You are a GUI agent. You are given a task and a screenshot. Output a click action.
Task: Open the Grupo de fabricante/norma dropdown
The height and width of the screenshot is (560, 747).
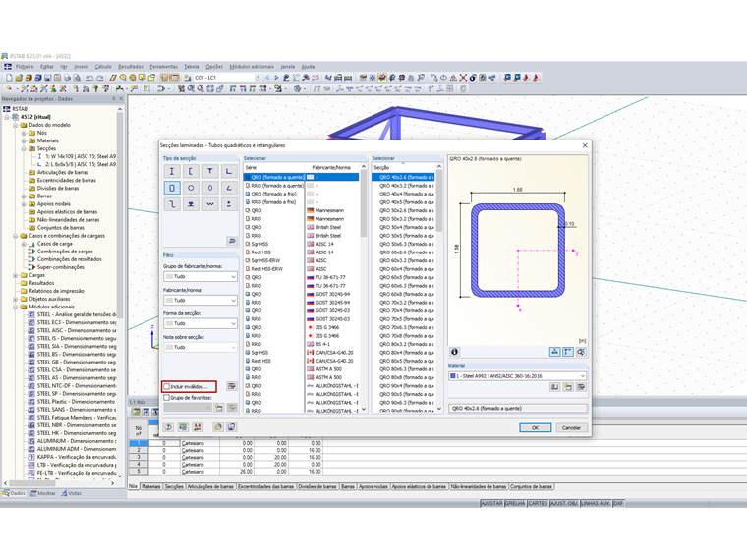(x=201, y=277)
